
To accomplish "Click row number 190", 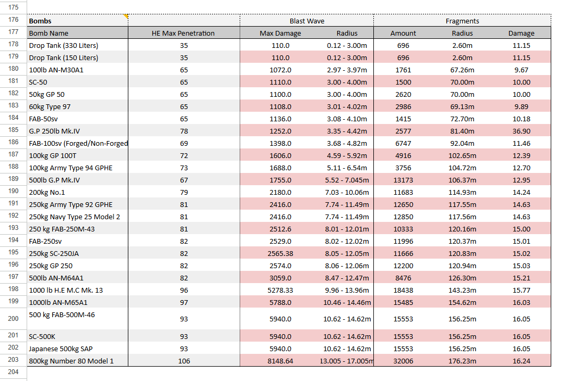I will pyautogui.click(x=13, y=192).
